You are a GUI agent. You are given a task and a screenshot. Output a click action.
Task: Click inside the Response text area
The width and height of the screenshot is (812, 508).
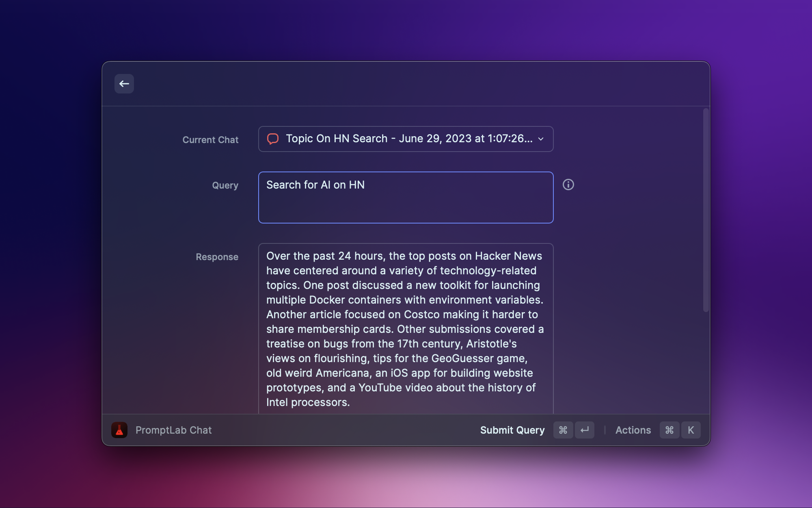[x=406, y=329]
